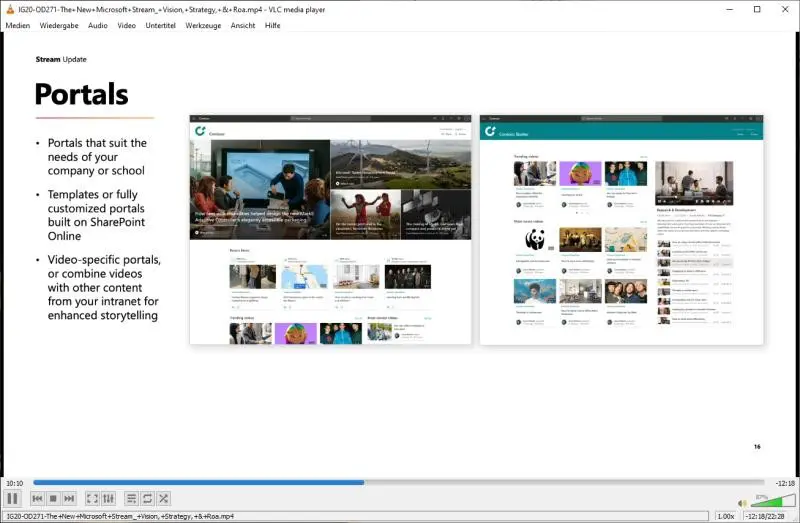This screenshot has width=800, height=523.
Task: Show extended settings and effects
Action: [108, 498]
